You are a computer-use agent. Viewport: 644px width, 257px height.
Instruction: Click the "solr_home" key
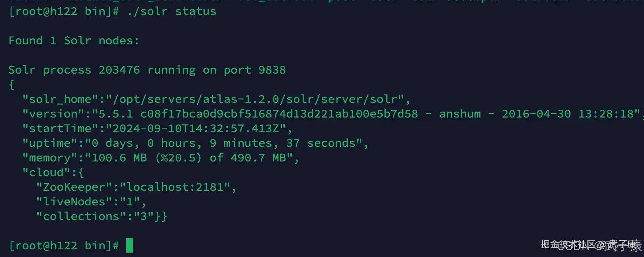[x=60, y=99]
